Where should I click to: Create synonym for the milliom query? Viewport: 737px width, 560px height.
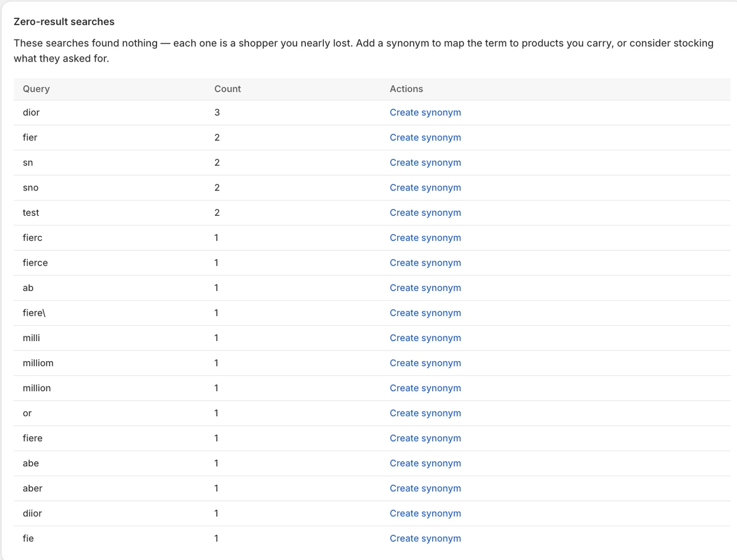[425, 363]
